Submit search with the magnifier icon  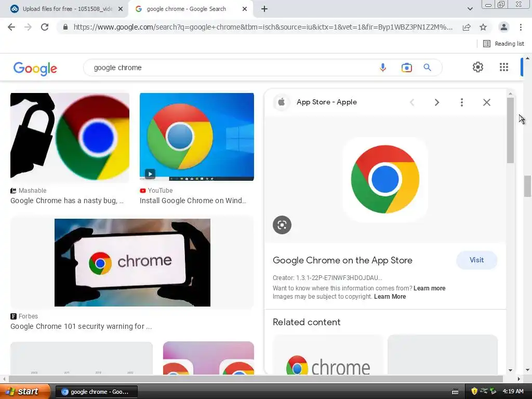click(x=427, y=68)
